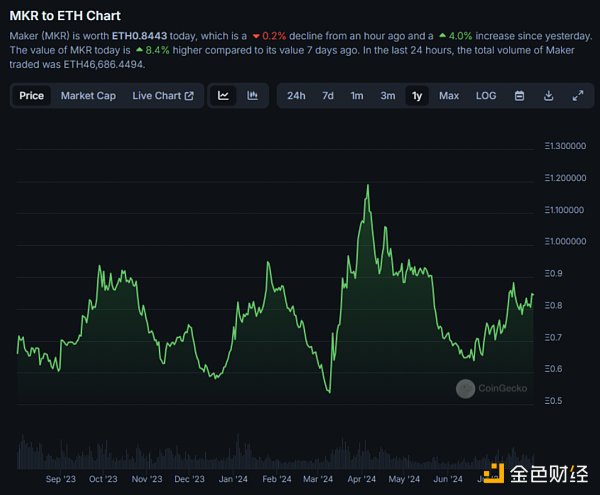The height and width of the screenshot is (495, 600).
Task: Select the line chart view icon
Action: [x=224, y=96]
